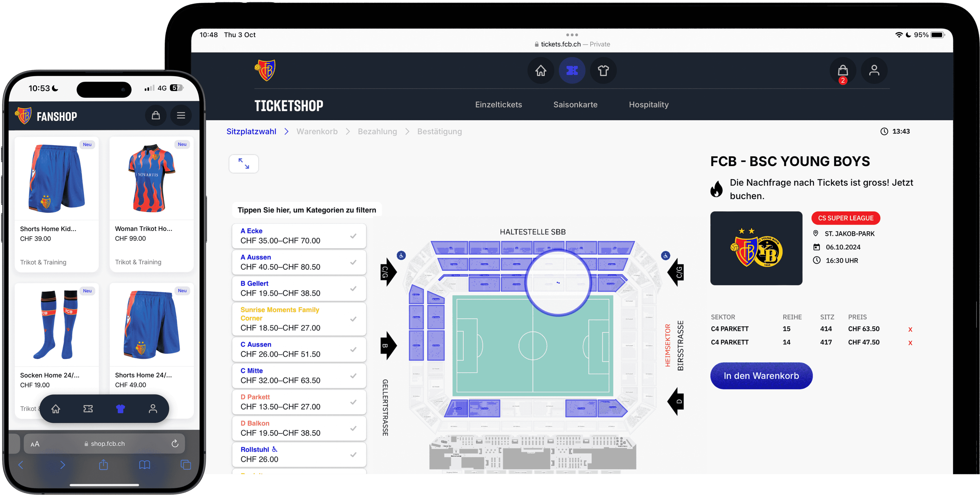Expand the stadium map to fullscreen
The image size is (980, 495).
click(243, 163)
